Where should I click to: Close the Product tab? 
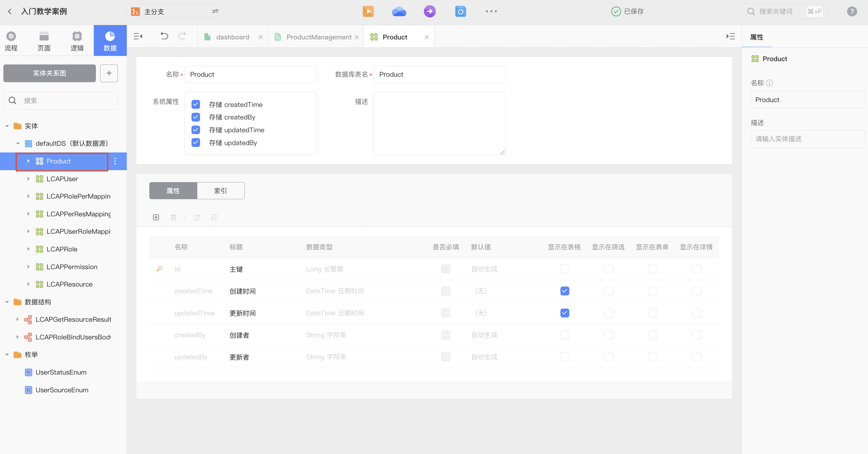click(427, 37)
